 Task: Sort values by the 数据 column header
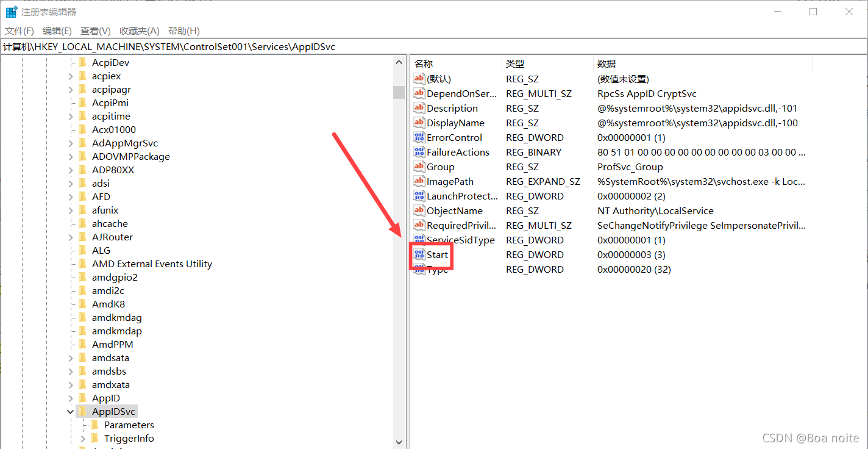[x=703, y=63]
